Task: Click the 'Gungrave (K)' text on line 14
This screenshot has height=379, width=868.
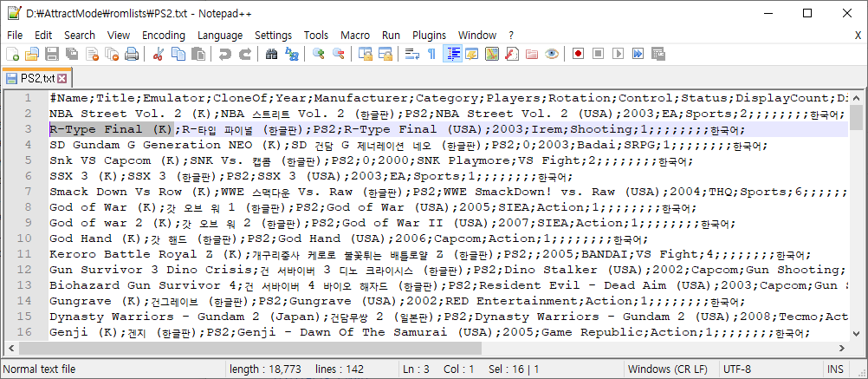Action: pos(95,302)
